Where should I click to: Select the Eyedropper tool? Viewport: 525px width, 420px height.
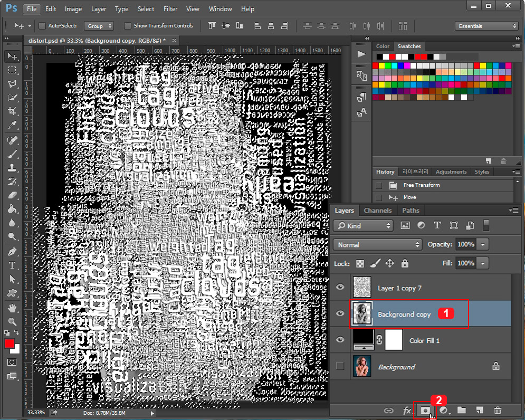(x=12, y=125)
